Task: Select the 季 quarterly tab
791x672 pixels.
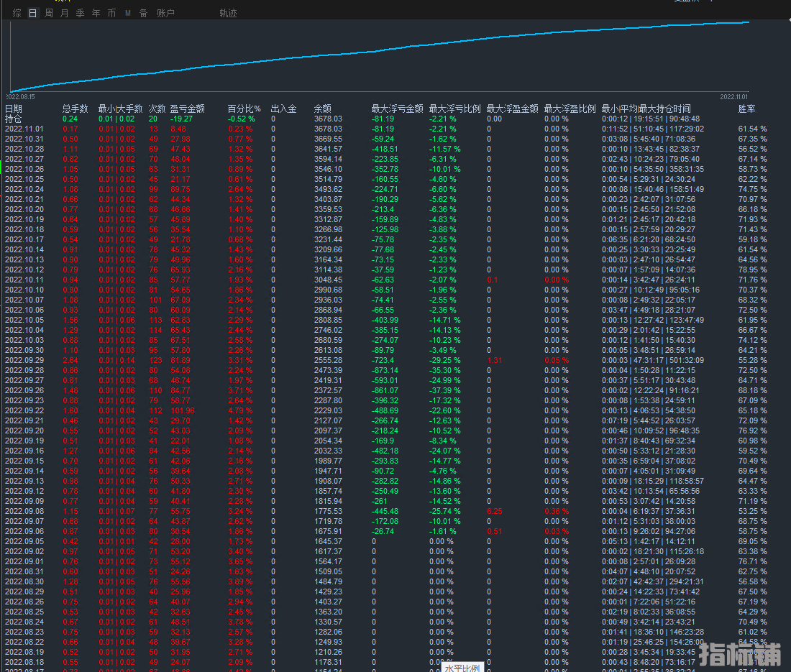Action: point(80,13)
